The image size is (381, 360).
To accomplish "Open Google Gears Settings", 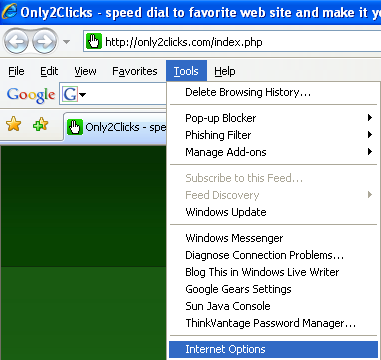I will point(273,289).
